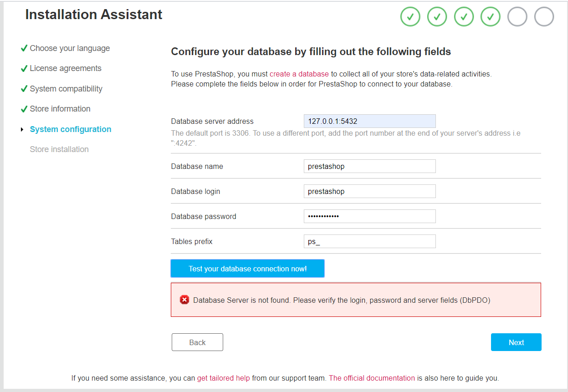The image size is (568, 392).
Task: Go back with the Back button
Action: click(x=197, y=342)
